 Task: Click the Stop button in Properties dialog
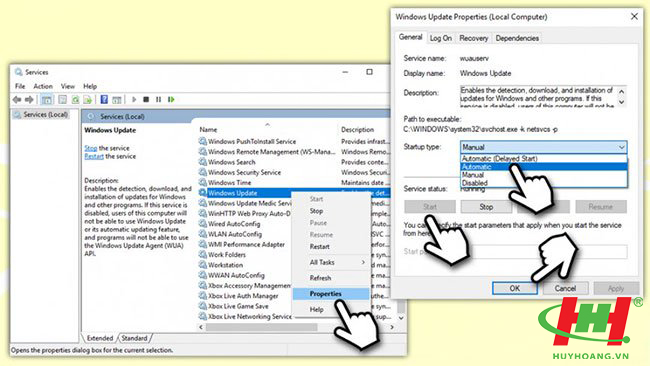tap(486, 207)
